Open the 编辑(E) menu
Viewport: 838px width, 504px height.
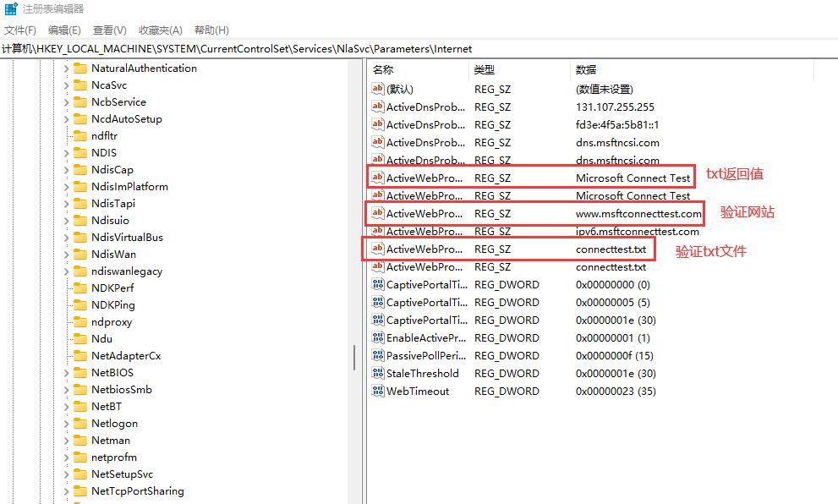click(63, 30)
